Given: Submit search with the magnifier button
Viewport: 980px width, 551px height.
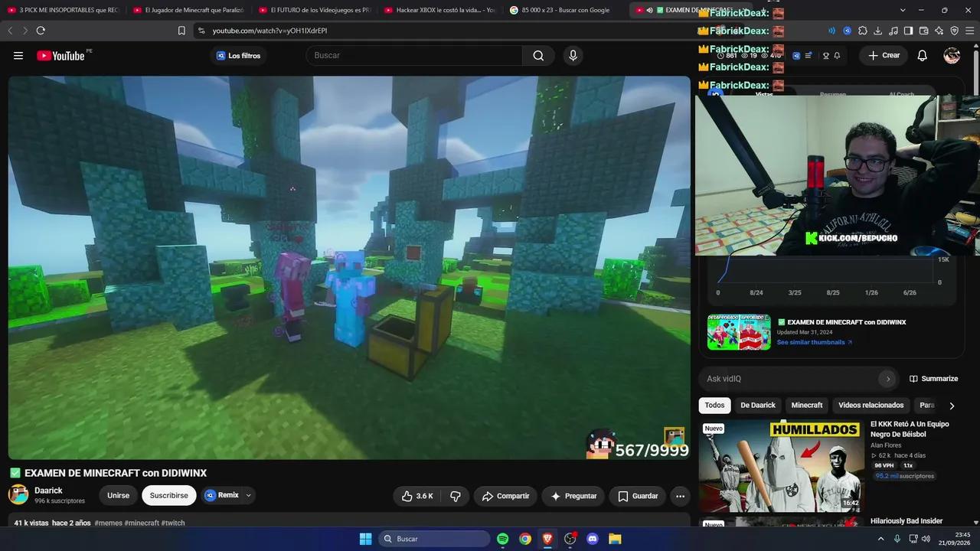Looking at the screenshot, I should click(538, 55).
